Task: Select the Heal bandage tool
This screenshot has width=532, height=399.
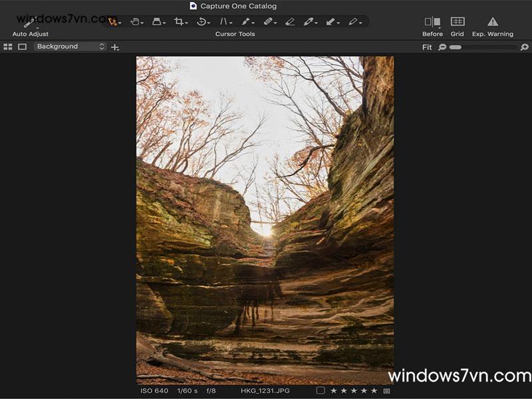Action: pyautogui.click(x=268, y=22)
